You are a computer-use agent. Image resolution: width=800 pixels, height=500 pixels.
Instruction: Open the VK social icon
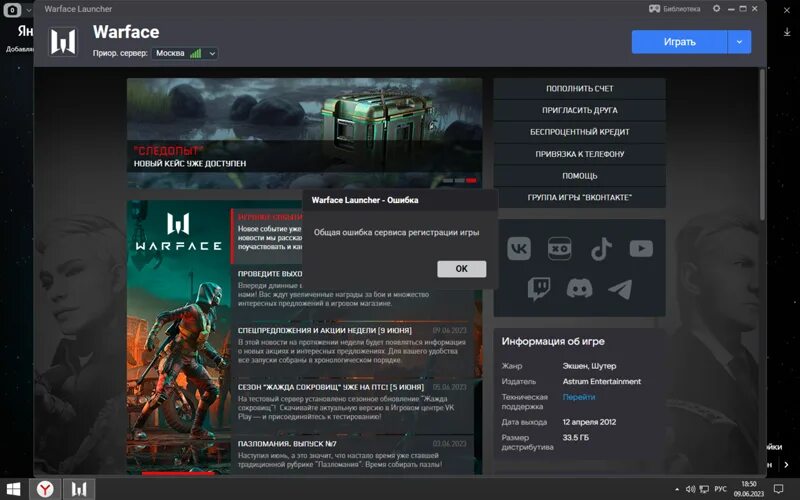519,249
